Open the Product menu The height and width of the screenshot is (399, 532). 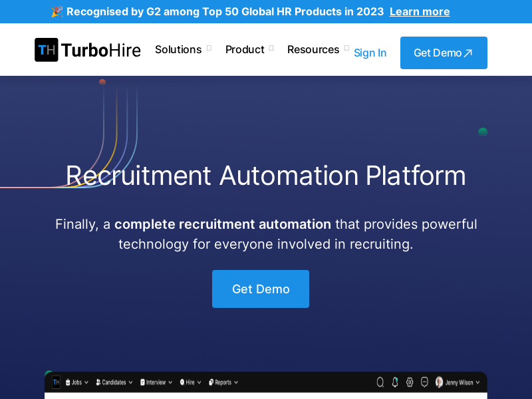pos(245,49)
